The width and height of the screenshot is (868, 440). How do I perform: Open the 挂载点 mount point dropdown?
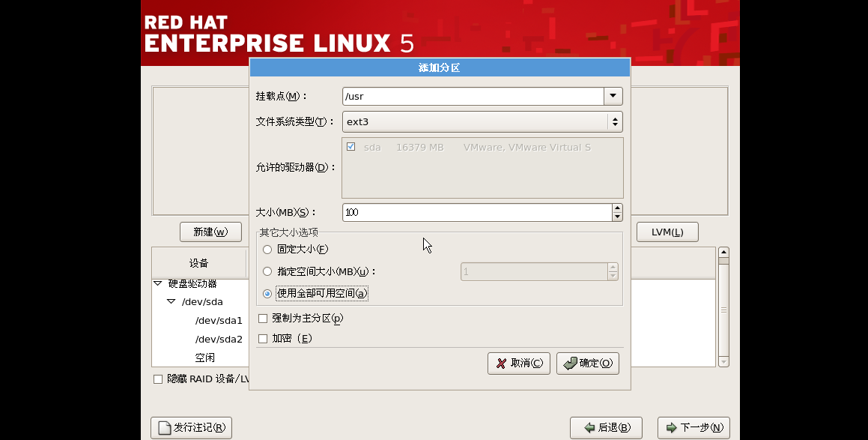pyautogui.click(x=613, y=96)
